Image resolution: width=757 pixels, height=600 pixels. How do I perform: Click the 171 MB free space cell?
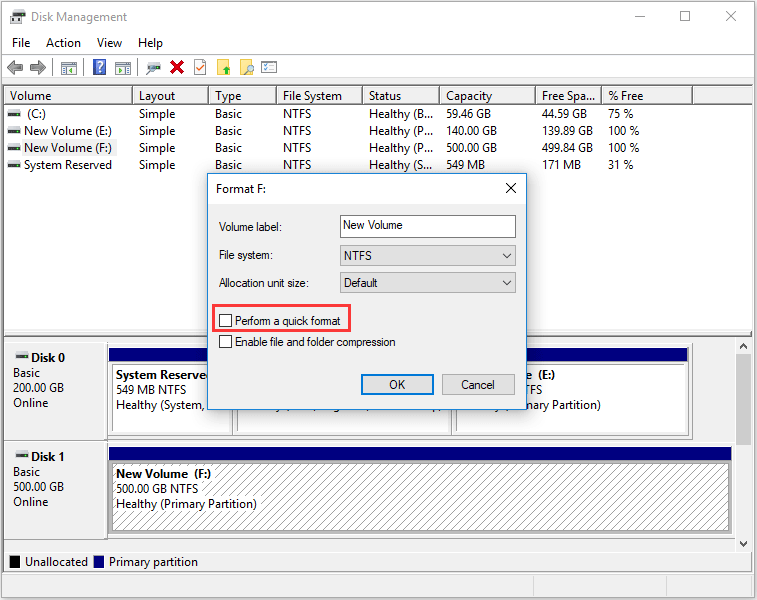[561, 165]
